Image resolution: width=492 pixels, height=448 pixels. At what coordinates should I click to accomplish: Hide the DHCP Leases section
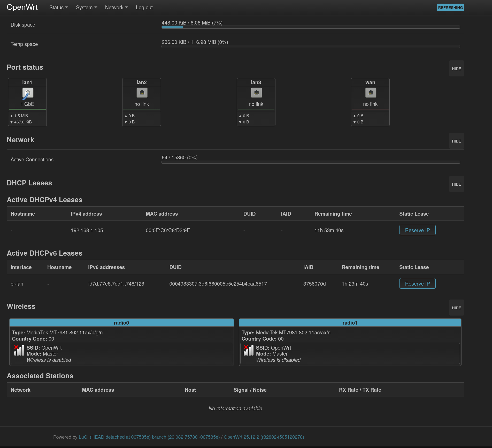click(x=456, y=184)
